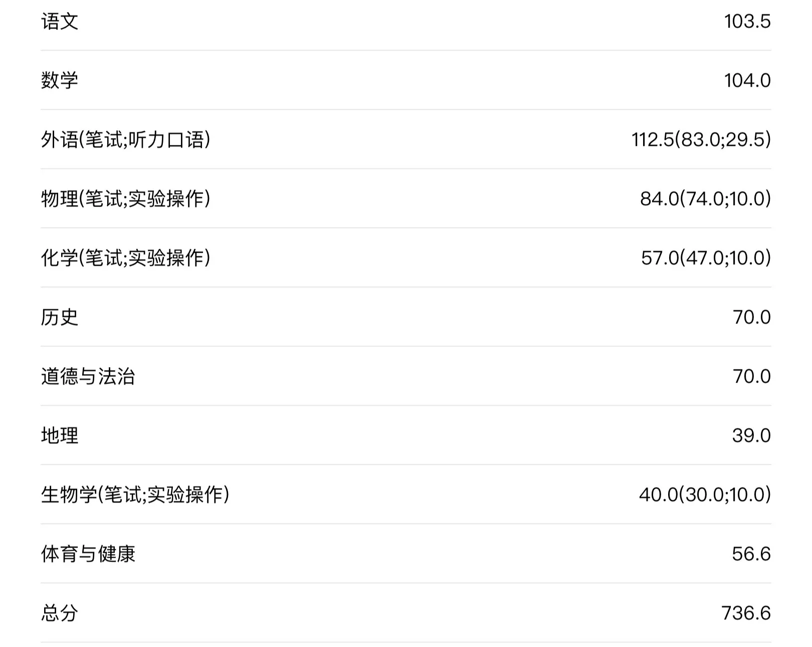Click the 物理(笔试;实验操作) label
The width and height of the screenshot is (812, 647).
pyautogui.click(x=125, y=199)
